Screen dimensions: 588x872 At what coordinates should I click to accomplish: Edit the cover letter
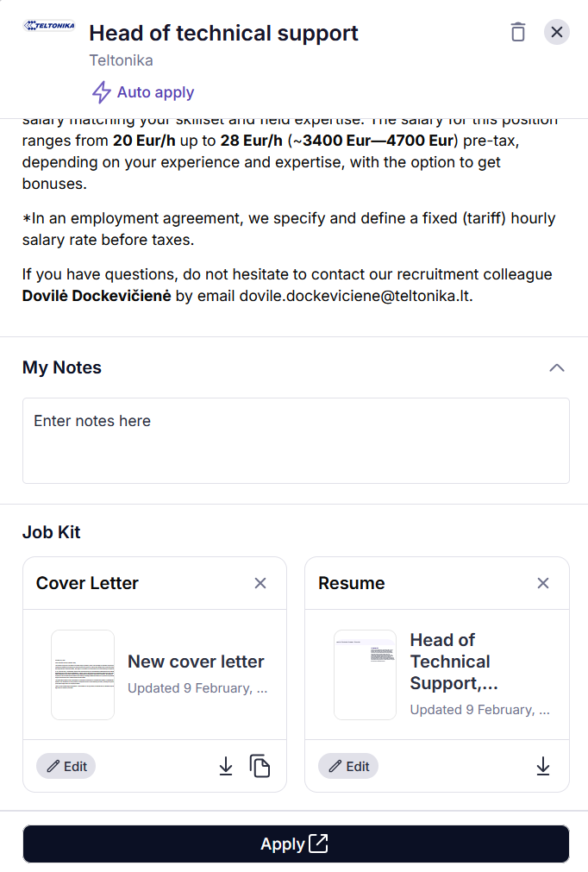(66, 766)
